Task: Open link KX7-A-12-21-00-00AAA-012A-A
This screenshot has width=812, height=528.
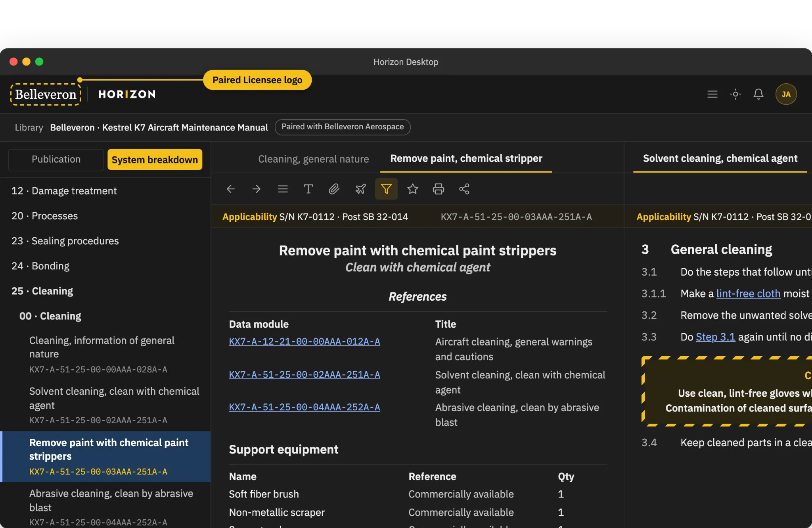Action: pos(304,342)
